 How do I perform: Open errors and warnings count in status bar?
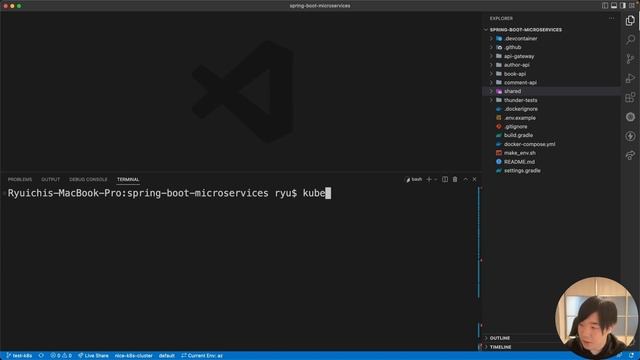(61, 356)
